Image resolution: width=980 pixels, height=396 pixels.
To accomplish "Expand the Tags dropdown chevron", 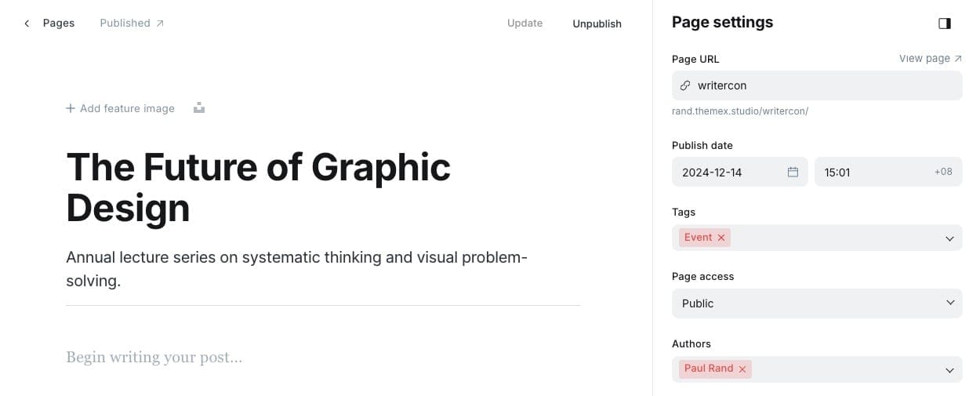I will [x=949, y=238].
